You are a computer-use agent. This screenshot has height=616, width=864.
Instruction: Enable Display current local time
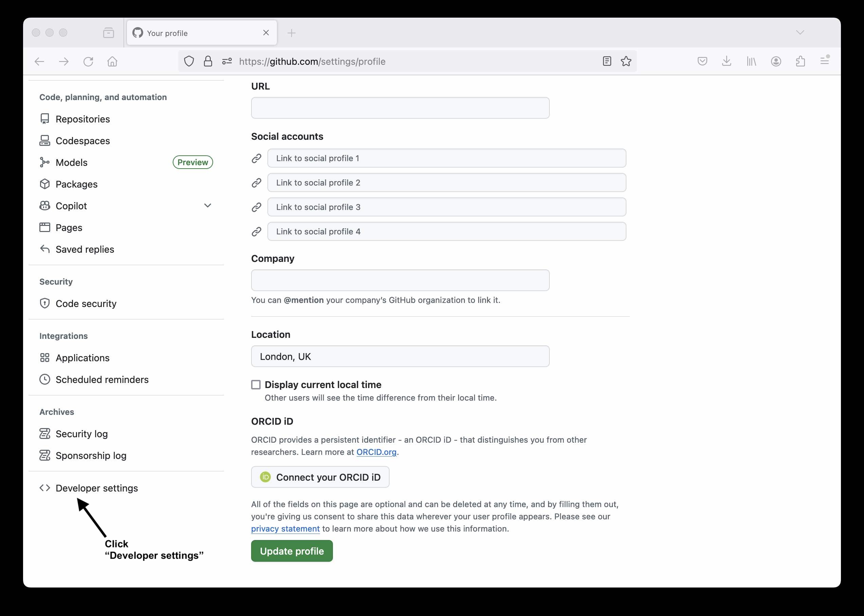click(256, 384)
